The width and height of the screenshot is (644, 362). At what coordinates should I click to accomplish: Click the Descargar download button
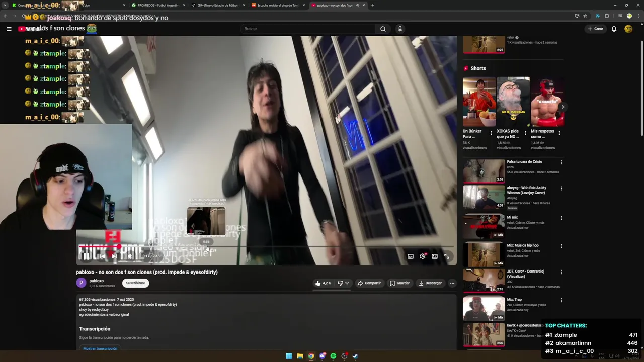point(430,283)
